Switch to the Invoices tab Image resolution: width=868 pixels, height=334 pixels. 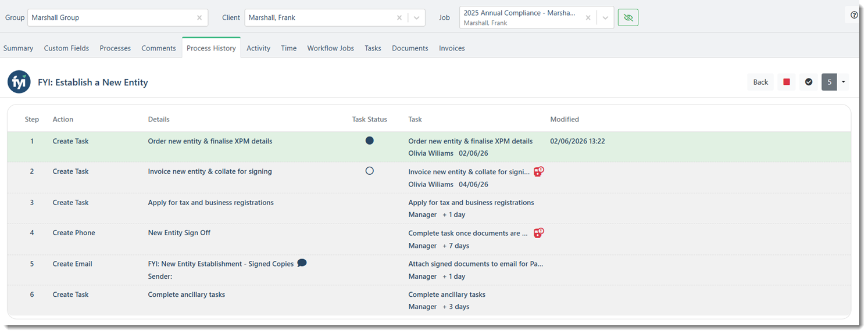[452, 48]
